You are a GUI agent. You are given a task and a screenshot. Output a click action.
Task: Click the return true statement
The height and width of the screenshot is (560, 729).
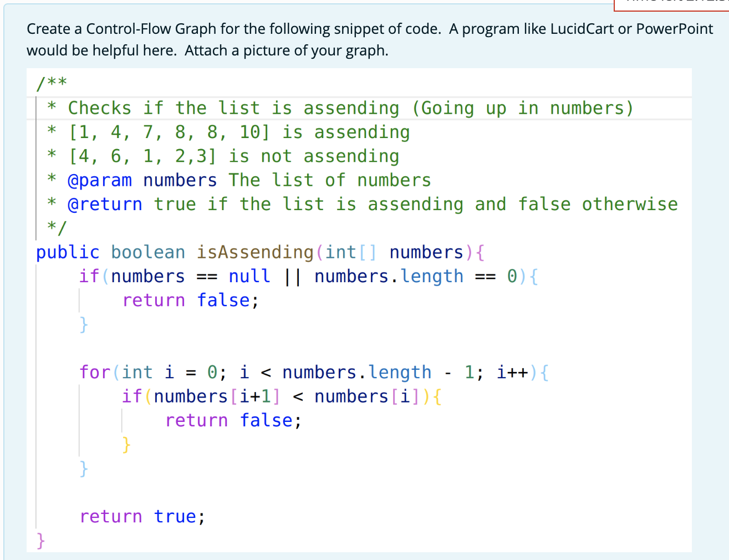[141, 516]
